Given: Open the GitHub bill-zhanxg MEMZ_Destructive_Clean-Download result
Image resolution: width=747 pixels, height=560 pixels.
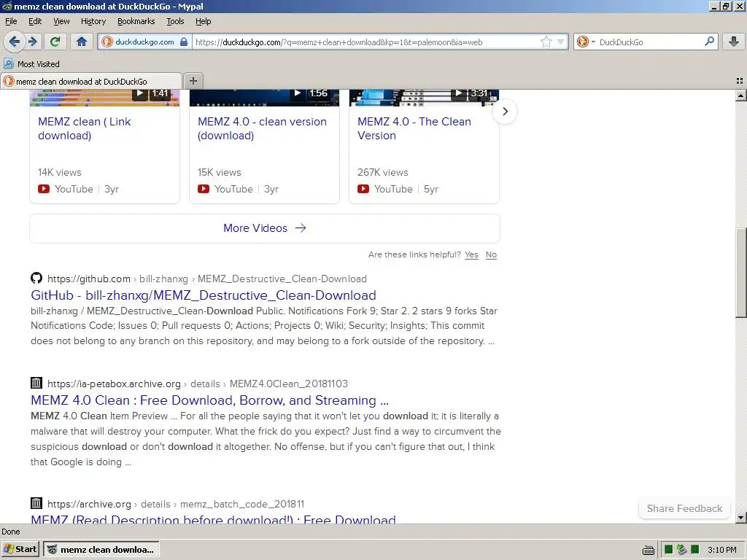Looking at the screenshot, I should (x=204, y=295).
